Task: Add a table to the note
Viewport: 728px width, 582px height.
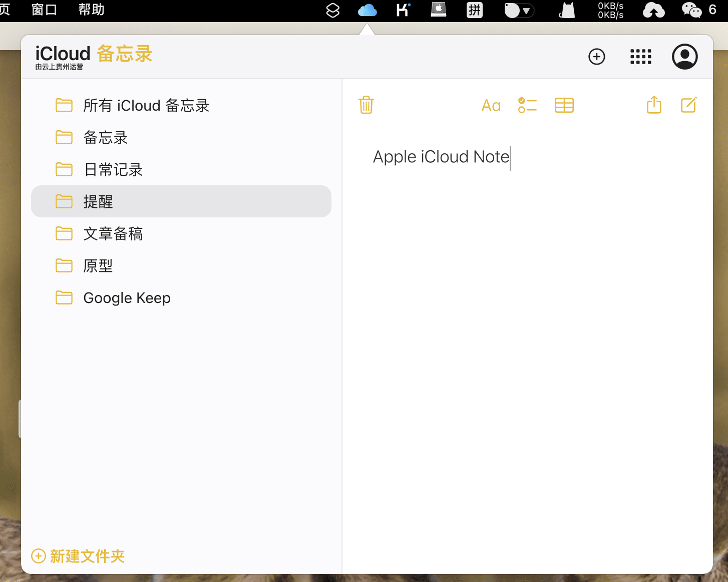Action: coord(564,105)
